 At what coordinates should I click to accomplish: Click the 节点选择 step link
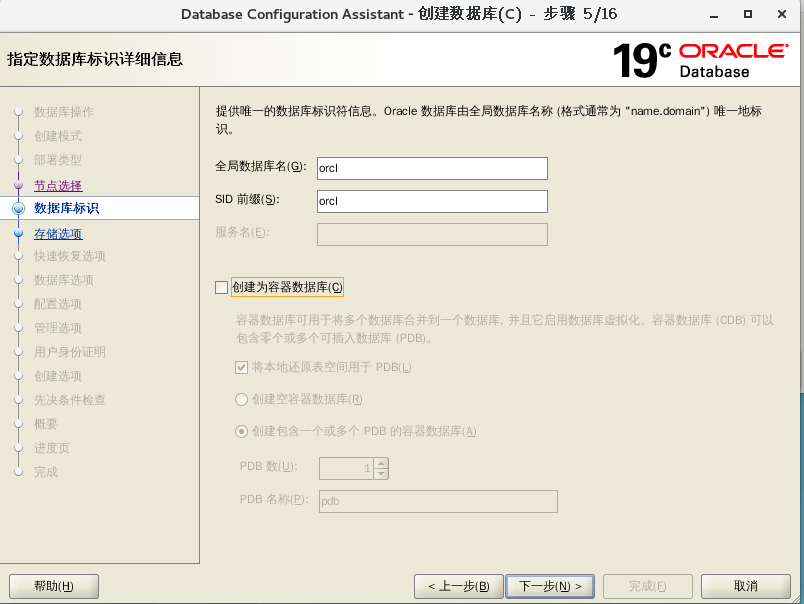click(58, 186)
